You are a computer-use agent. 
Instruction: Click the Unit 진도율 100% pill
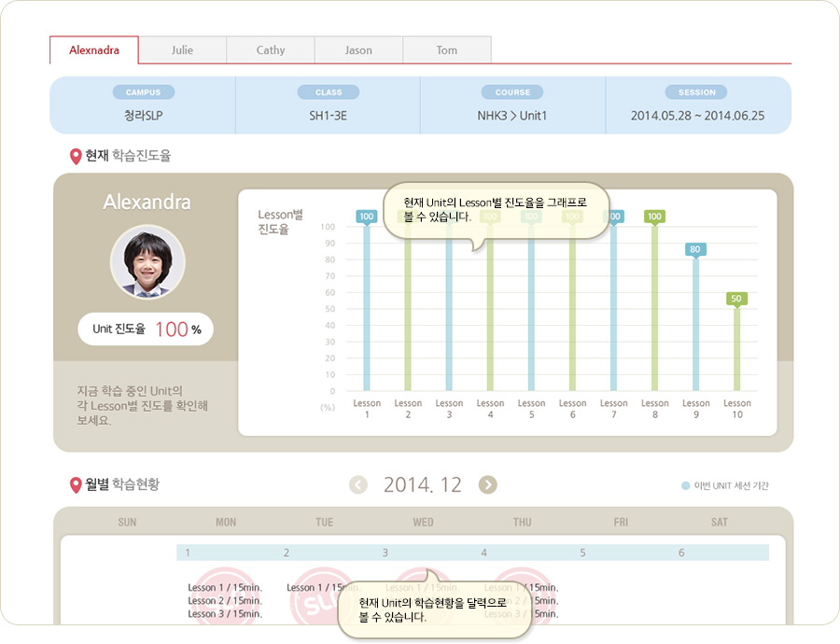point(146,329)
